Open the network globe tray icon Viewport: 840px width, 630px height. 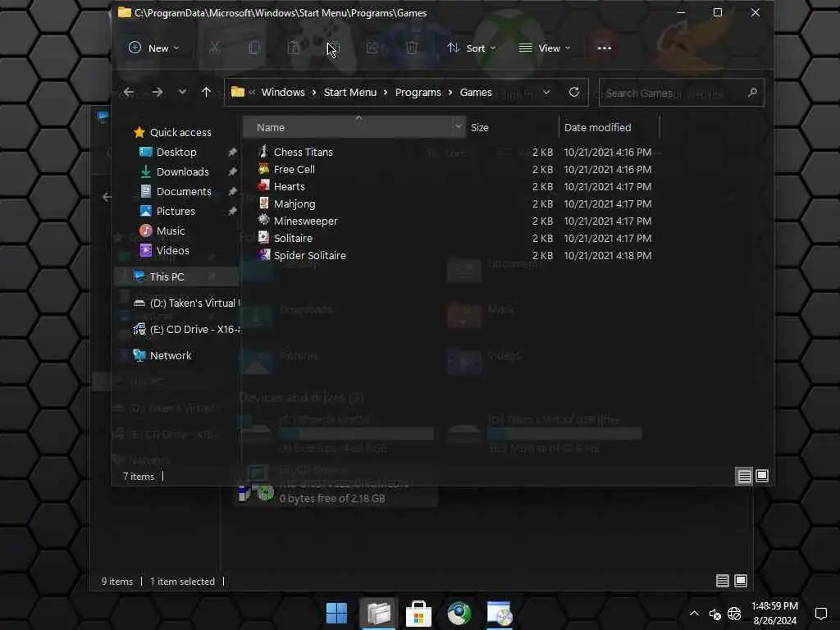(x=734, y=614)
